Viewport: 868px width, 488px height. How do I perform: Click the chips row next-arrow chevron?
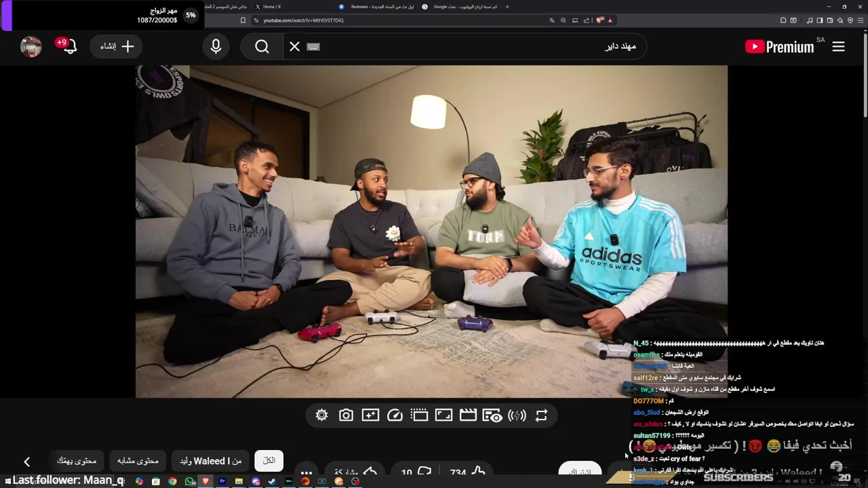26,462
